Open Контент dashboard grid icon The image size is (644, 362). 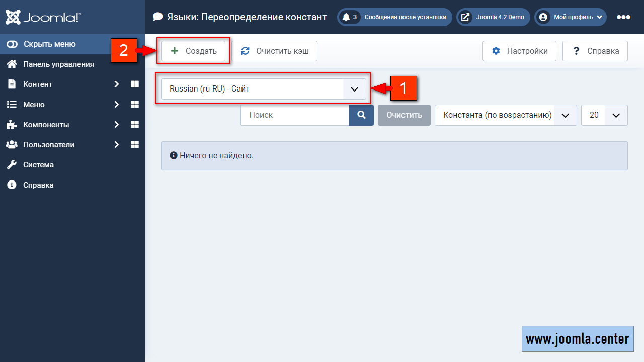coord(135,84)
